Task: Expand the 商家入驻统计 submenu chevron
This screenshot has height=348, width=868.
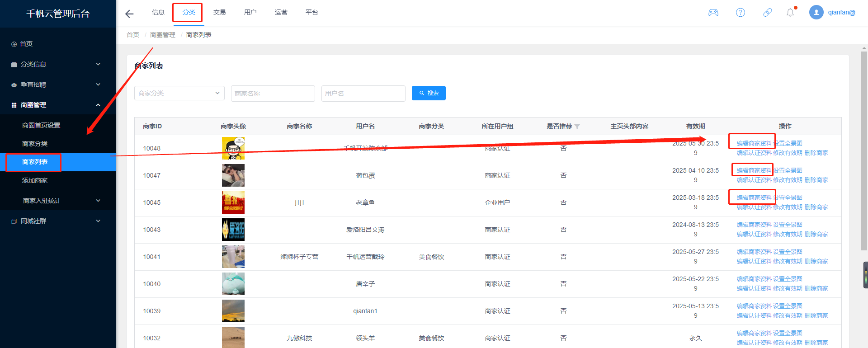Action: tap(98, 201)
